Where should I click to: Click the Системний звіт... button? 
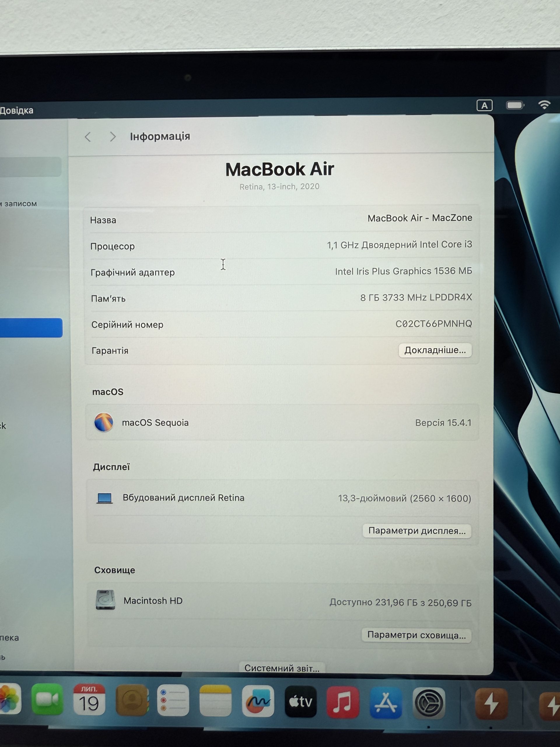pos(282,668)
